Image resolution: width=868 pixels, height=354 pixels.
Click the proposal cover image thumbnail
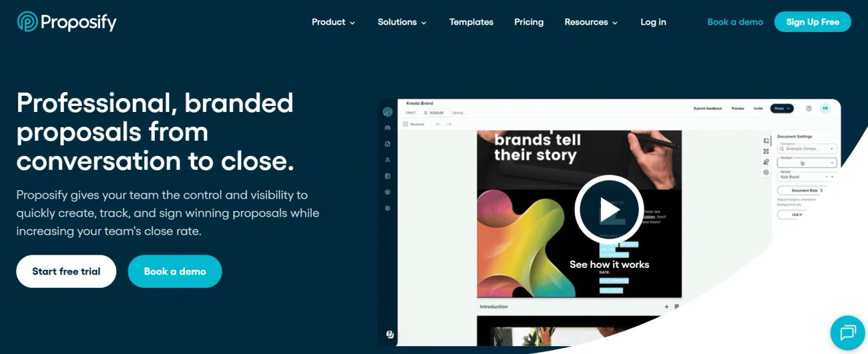click(579, 214)
